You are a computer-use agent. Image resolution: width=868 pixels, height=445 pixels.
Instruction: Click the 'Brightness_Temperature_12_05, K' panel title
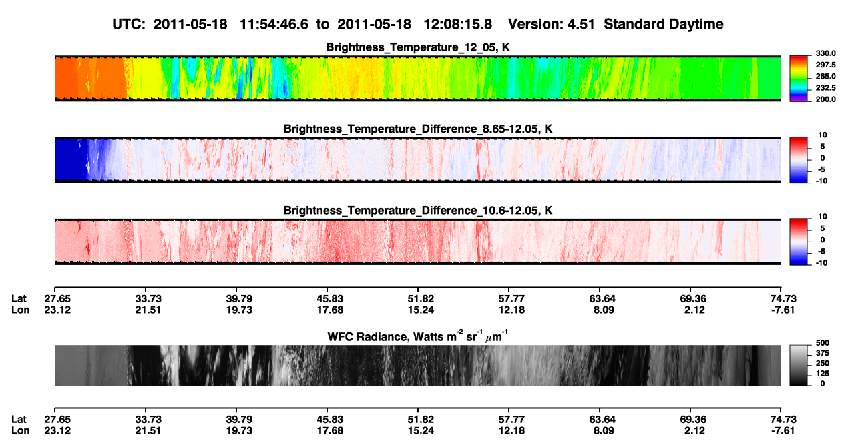(x=418, y=47)
